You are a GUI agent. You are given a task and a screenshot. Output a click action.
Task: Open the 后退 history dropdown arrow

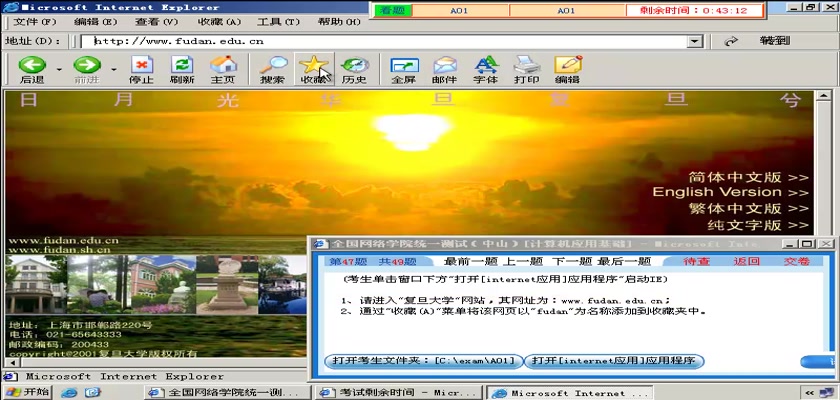(59, 70)
